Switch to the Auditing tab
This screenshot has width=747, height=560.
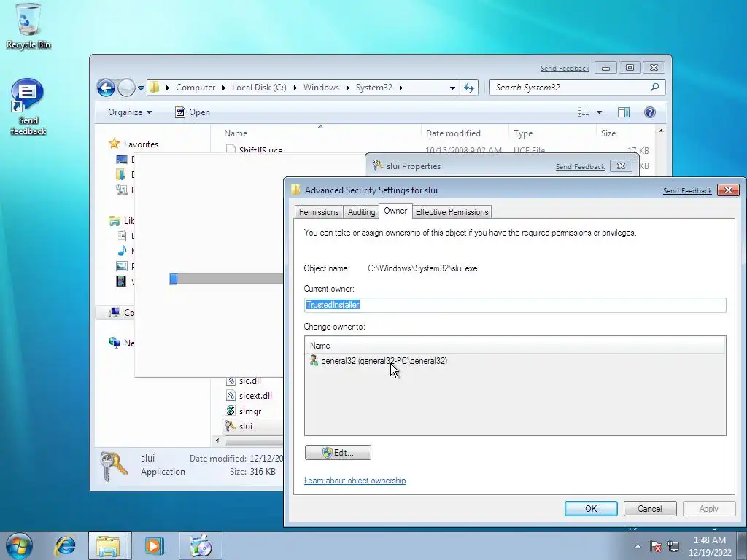coord(361,212)
